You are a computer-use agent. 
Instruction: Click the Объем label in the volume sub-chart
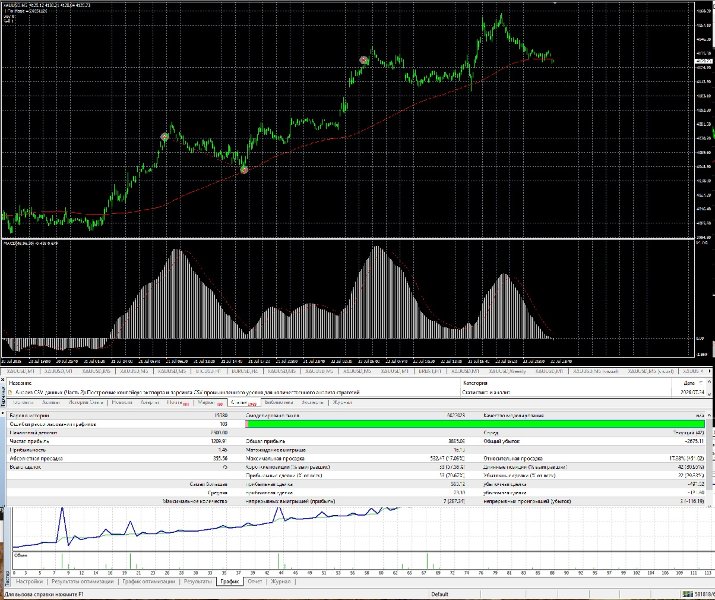click(x=21, y=555)
